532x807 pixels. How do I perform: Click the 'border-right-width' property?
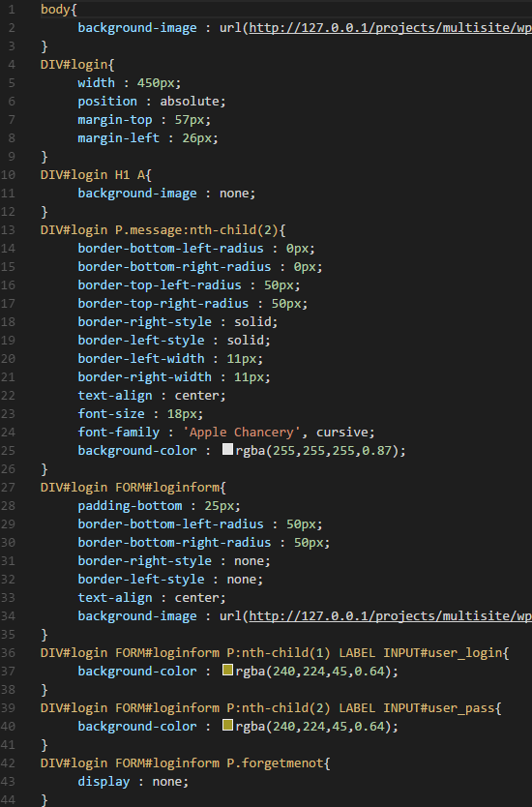pyautogui.click(x=144, y=377)
